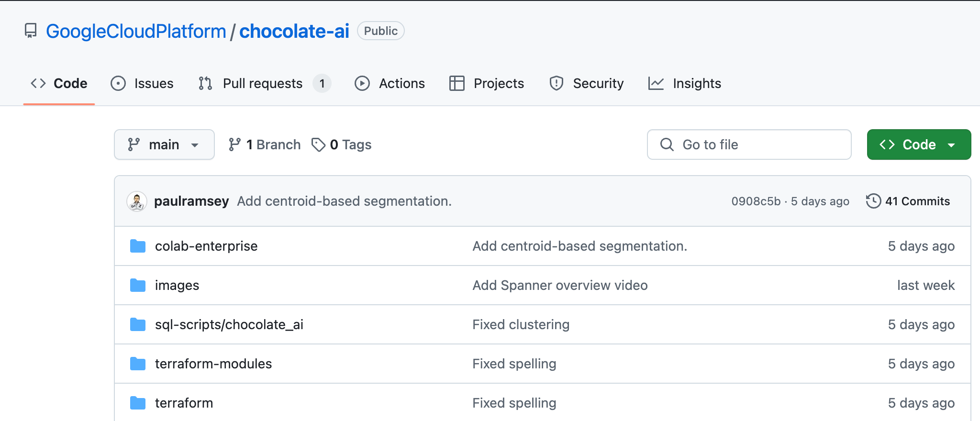Click the colab-enterprise folder icon
The width and height of the screenshot is (980, 421).
[x=138, y=246]
